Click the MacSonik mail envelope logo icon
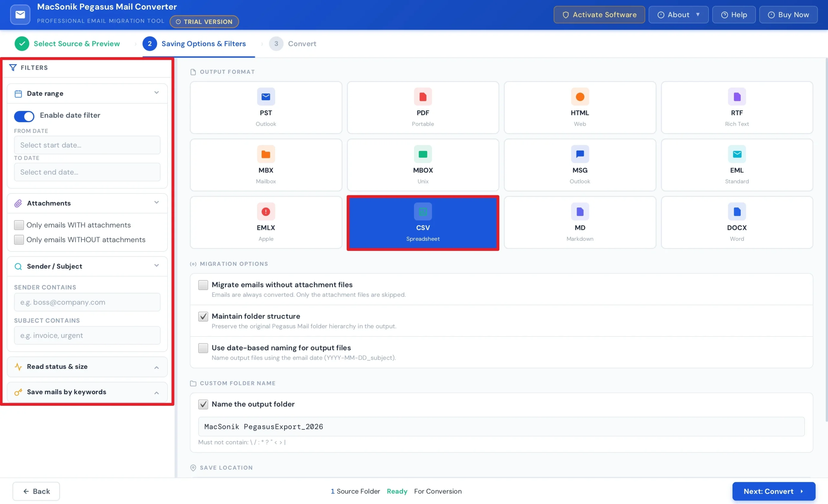This screenshot has height=504, width=828. pos(20,15)
